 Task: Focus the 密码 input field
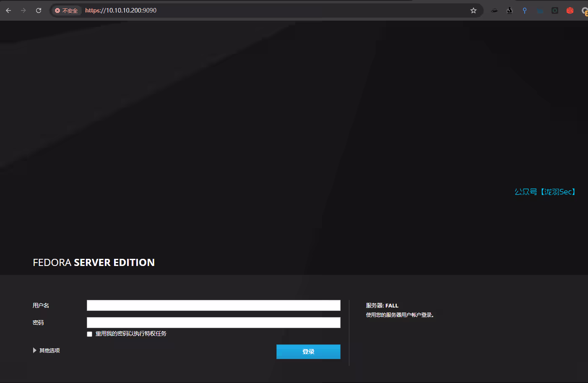[213, 323]
